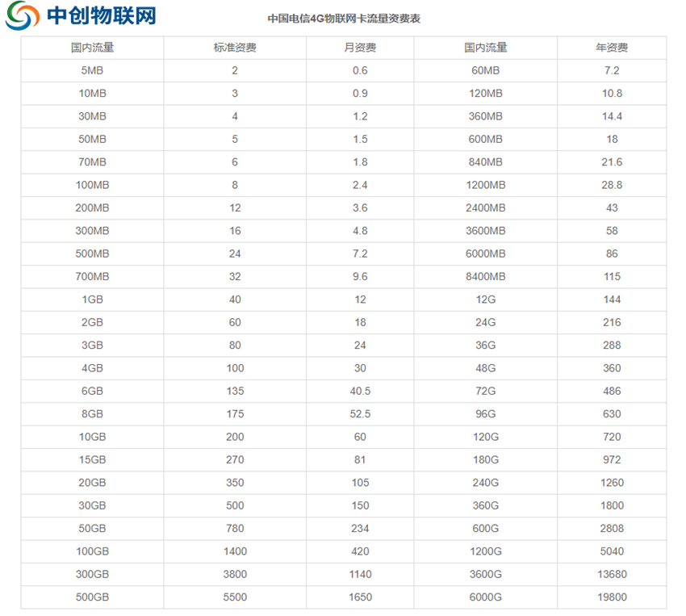Viewport: 686px width, 616px height.
Task: Click the 52.5 monthly fee cell
Action: point(360,414)
